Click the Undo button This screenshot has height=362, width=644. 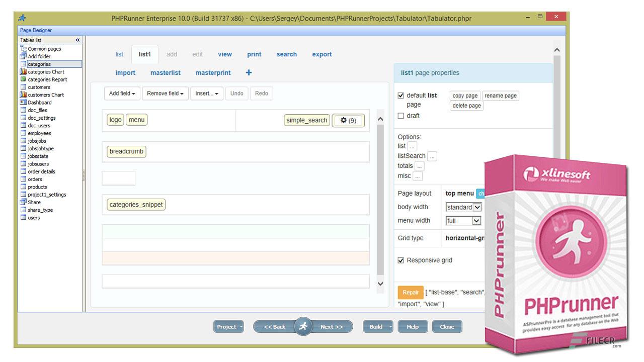coord(236,94)
